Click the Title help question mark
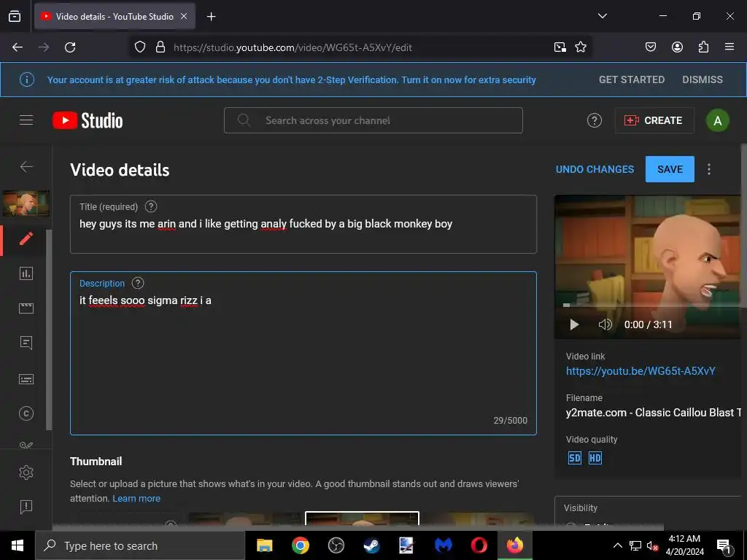The height and width of the screenshot is (560, 747). click(x=151, y=206)
